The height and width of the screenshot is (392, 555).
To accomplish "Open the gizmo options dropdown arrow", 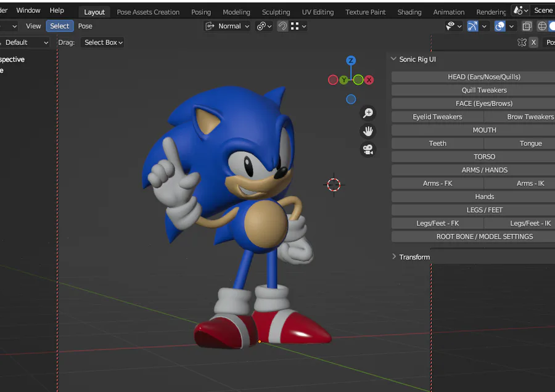I will 484,26.
